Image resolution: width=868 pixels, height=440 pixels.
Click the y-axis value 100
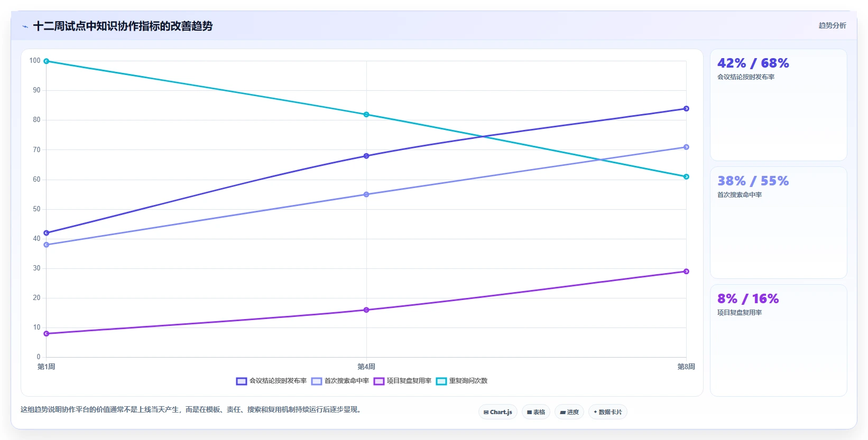click(x=35, y=61)
